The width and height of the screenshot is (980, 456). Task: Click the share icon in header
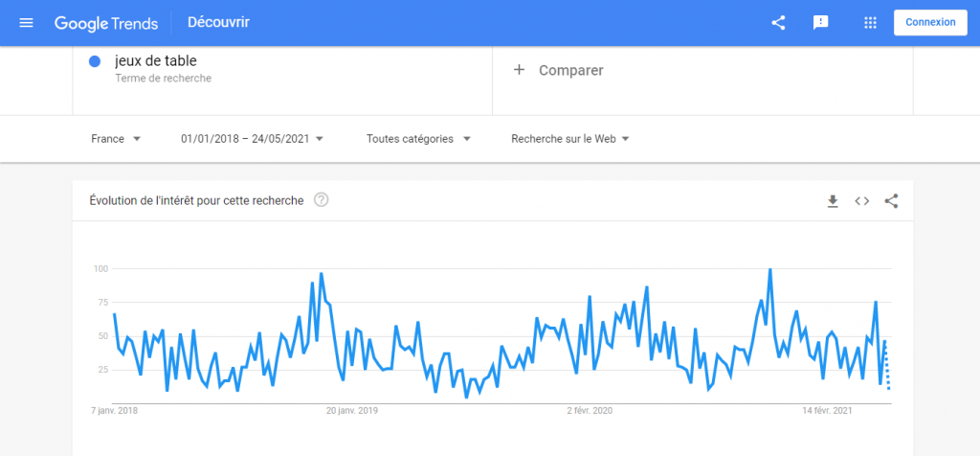778,22
